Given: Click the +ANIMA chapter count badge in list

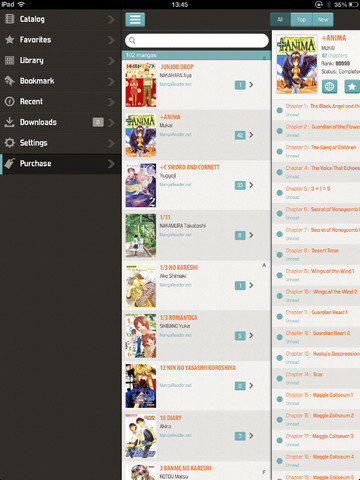Looking at the screenshot, I should (240, 135).
